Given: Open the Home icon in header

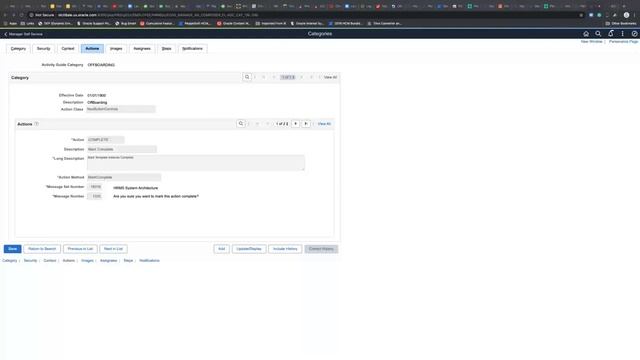Looking at the screenshot, I should (x=586, y=34).
